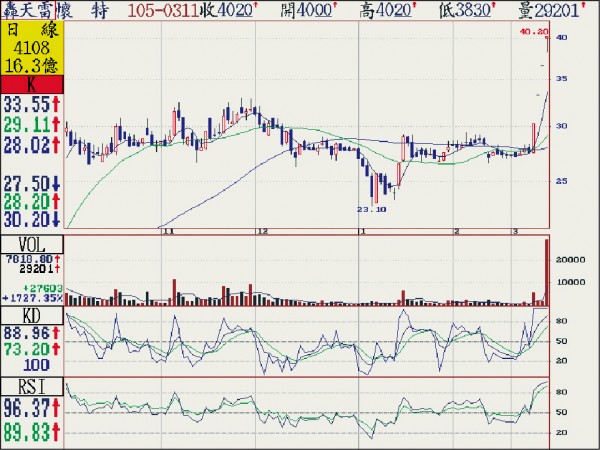
Task: Click the low price 低3830
Action: pos(466,10)
